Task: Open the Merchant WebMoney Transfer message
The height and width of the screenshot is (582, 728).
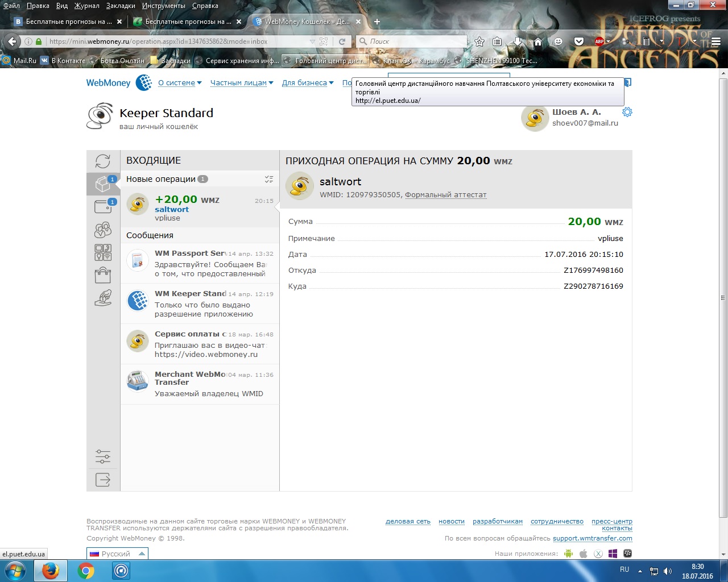Action: (x=200, y=384)
